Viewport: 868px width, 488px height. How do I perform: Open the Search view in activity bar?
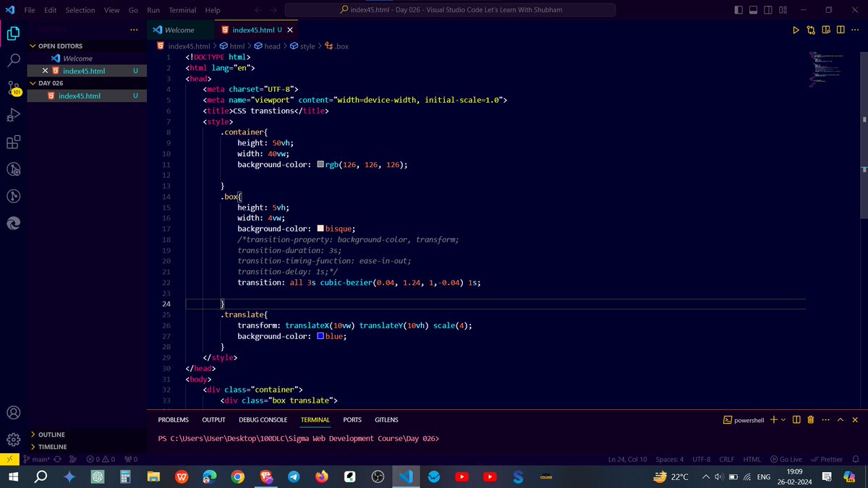pyautogui.click(x=14, y=61)
